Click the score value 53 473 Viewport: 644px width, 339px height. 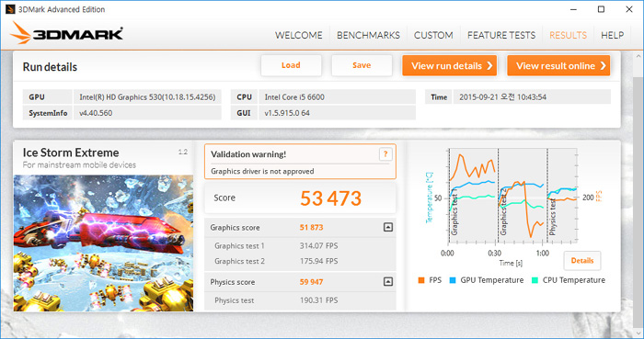coord(330,198)
